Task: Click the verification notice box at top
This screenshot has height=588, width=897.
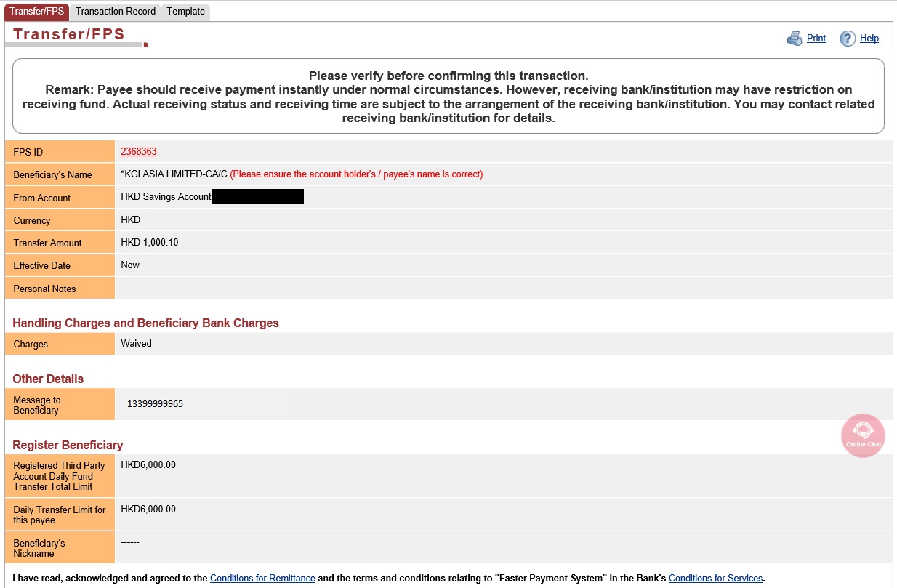Action: [x=448, y=97]
